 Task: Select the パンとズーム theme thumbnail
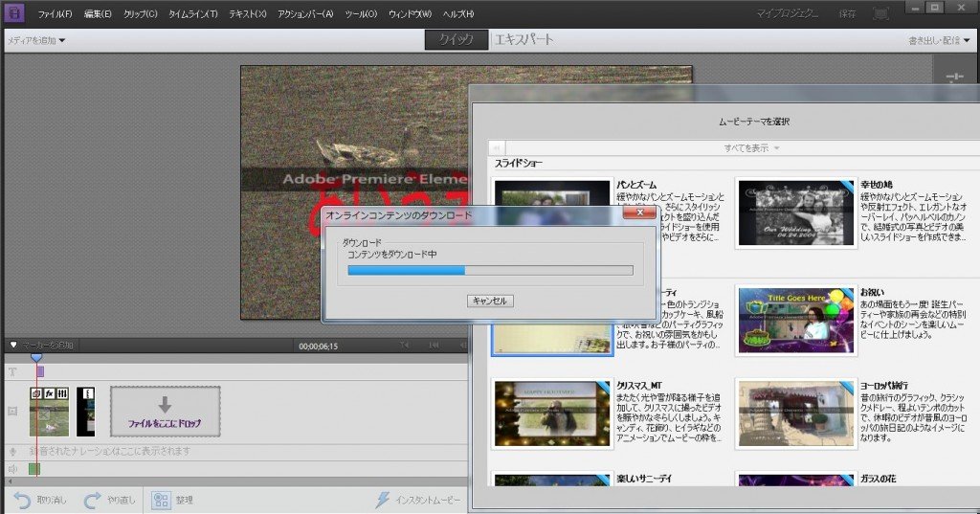(x=552, y=194)
